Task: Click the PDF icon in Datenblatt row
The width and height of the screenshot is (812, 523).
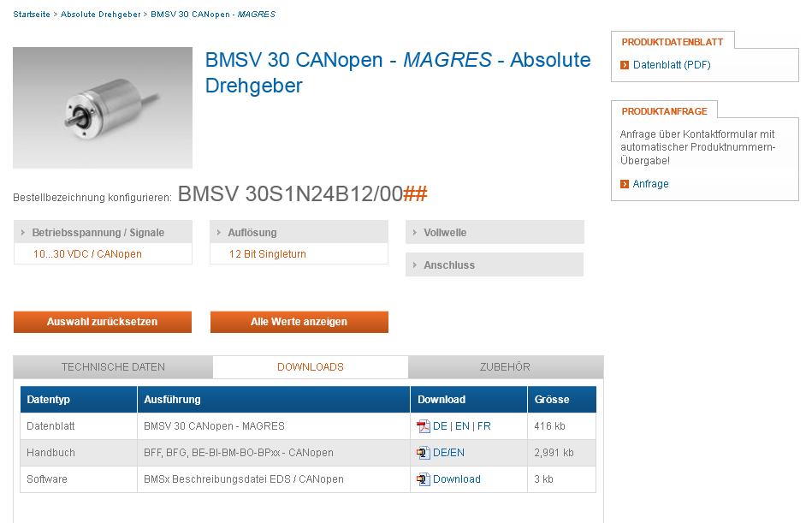Action: click(423, 426)
